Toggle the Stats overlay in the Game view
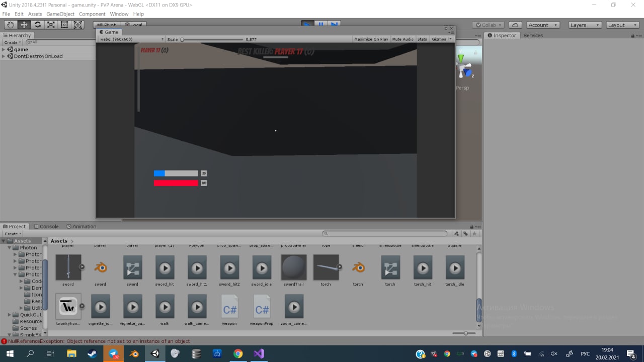This screenshot has width=644, height=362. click(422, 39)
